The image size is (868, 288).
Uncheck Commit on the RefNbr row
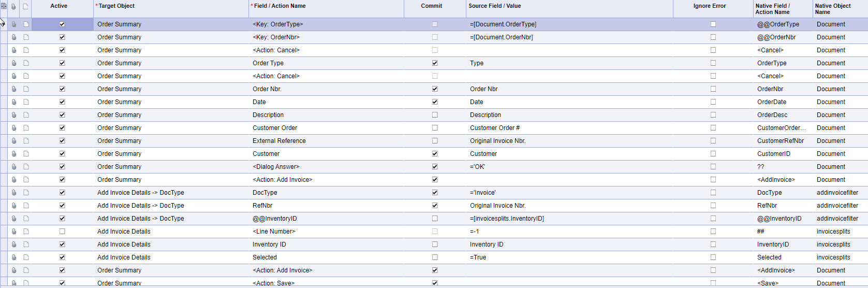[435, 206]
